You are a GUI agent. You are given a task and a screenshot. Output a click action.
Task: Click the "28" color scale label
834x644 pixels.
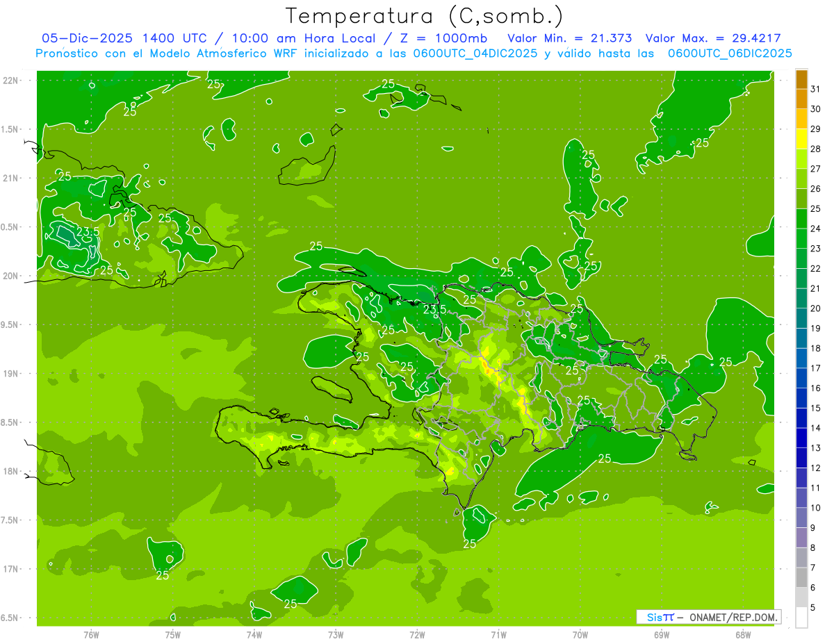point(815,149)
